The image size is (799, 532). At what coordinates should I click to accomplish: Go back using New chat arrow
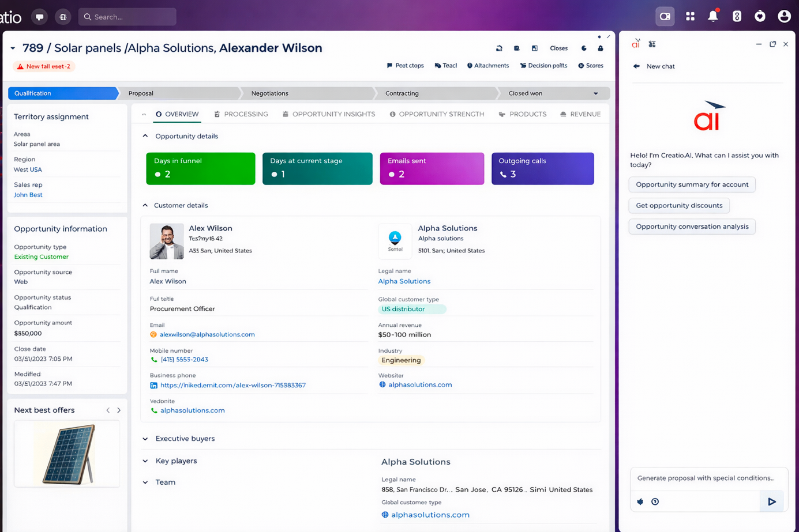636,66
